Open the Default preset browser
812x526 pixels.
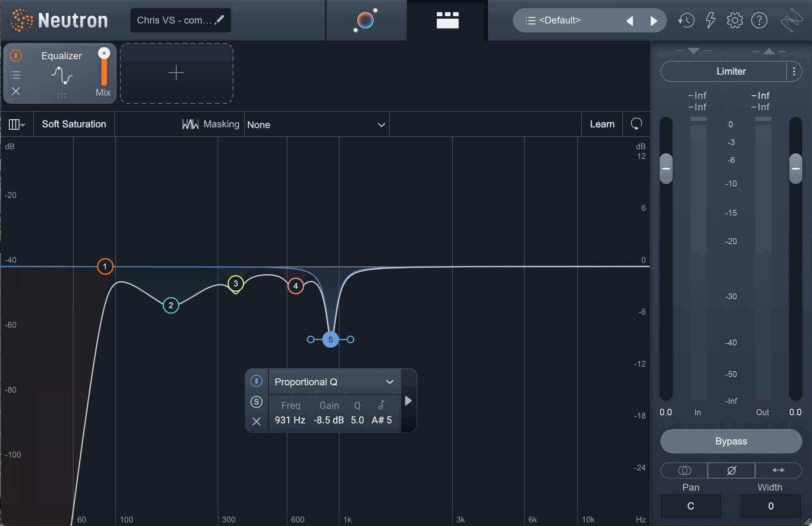(x=554, y=20)
